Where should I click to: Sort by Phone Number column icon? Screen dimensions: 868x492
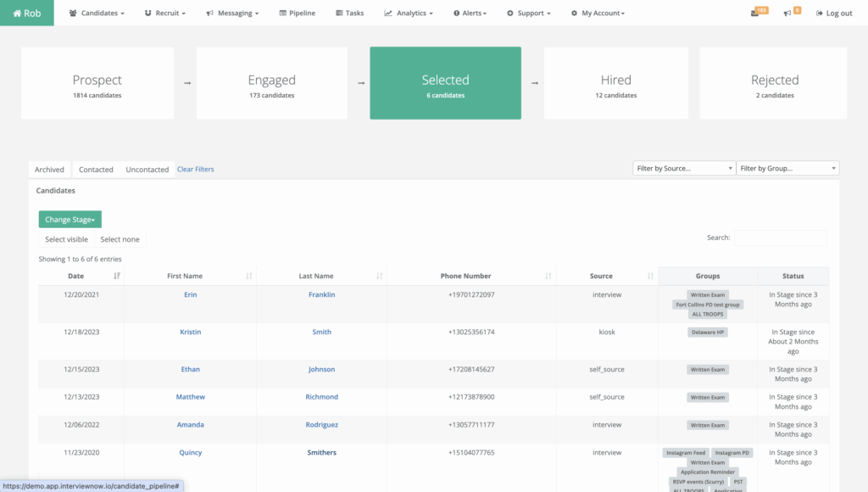pyautogui.click(x=548, y=277)
